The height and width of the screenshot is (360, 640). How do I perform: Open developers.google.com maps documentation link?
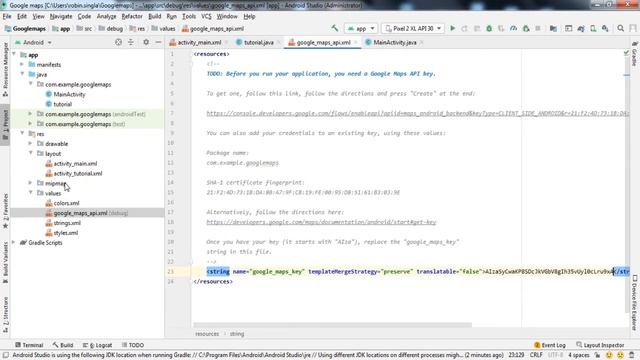pyautogui.click(x=321, y=222)
